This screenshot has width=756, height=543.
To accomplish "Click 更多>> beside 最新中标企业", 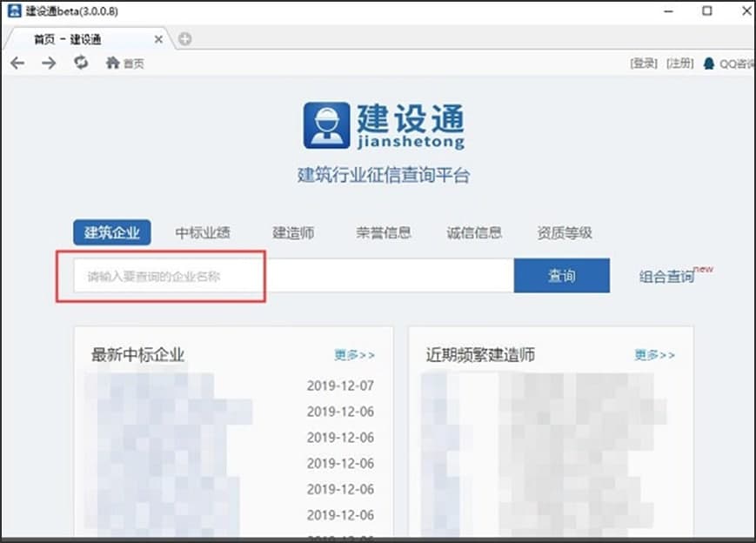I will [354, 355].
